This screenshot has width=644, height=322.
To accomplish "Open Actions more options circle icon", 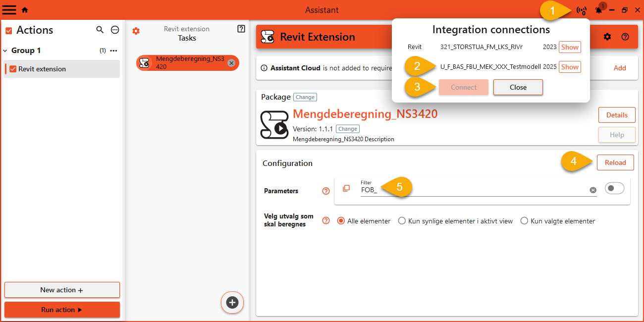I will pos(115,30).
